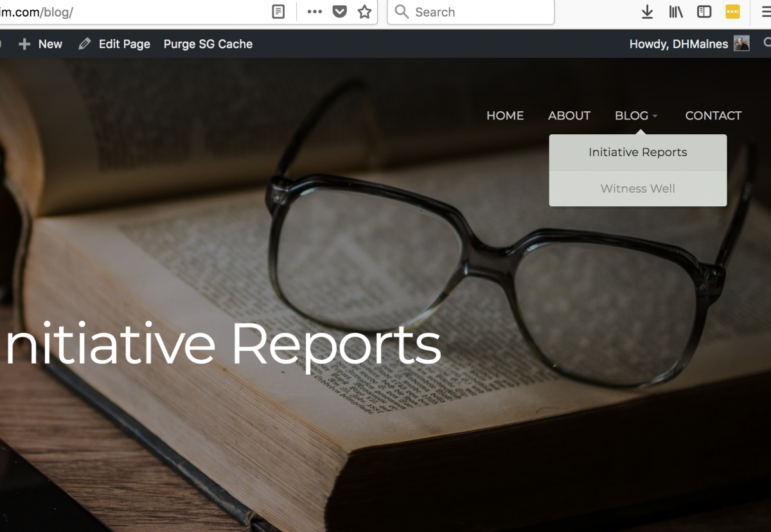Open the Firefox downloads panel
The image size is (771, 532).
[x=648, y=12]
